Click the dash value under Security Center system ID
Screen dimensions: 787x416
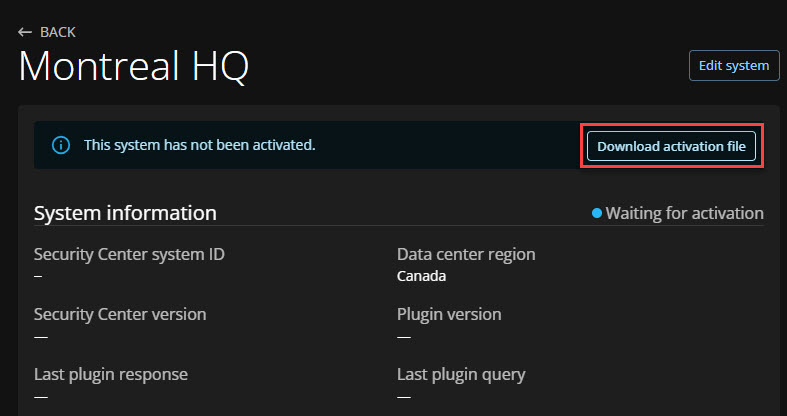[x=38, y=276]
